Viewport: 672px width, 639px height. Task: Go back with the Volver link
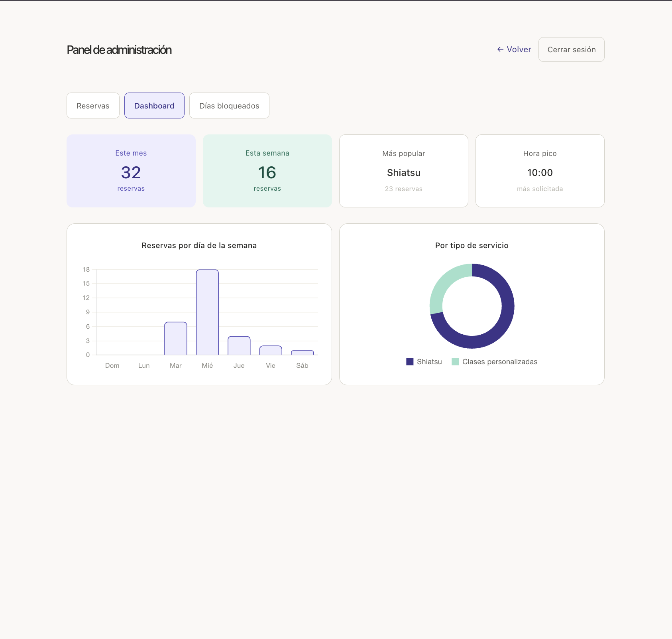(514, 49)
